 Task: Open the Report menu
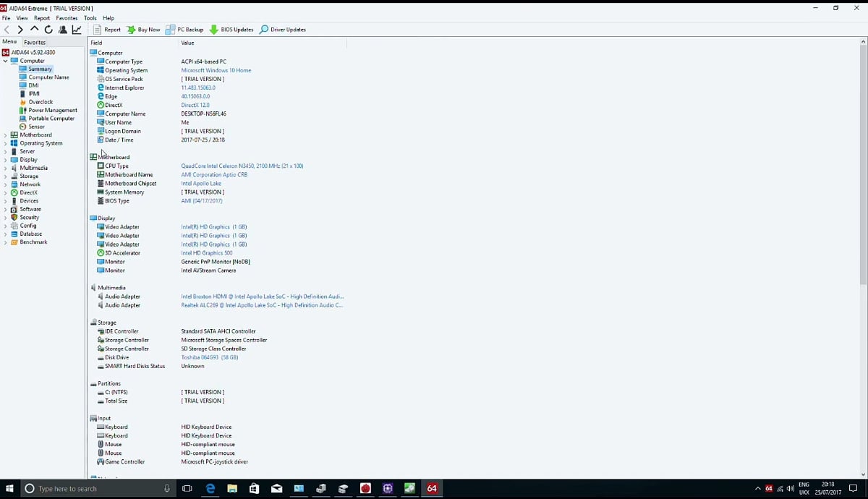(42, 18)
